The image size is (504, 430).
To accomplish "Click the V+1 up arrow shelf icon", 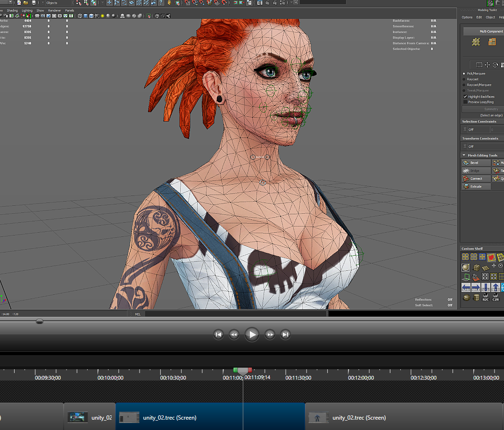I will pos(496,287).
